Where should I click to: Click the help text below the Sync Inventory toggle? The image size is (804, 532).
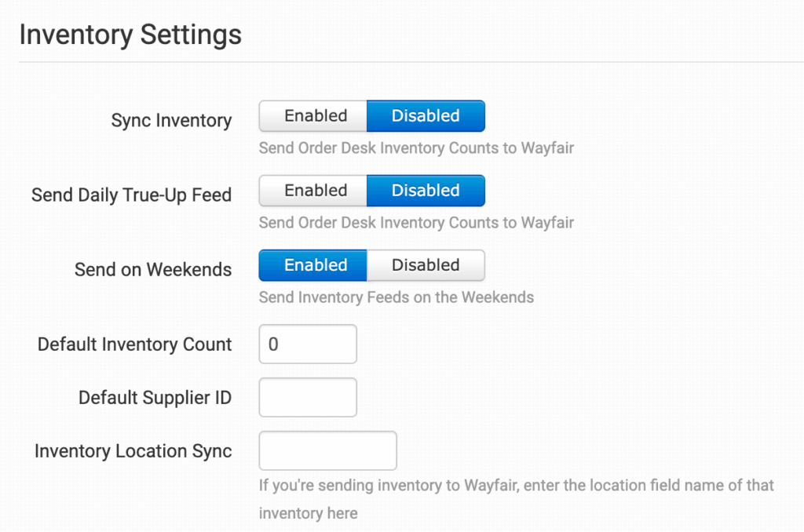click(416, 148)
